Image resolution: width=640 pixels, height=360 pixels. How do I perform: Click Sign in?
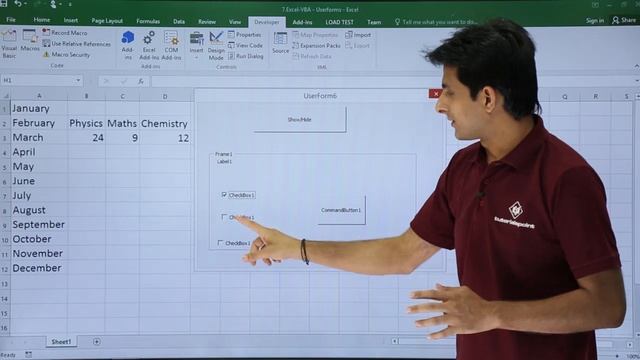pyautogui.click(x=595, y=20)
